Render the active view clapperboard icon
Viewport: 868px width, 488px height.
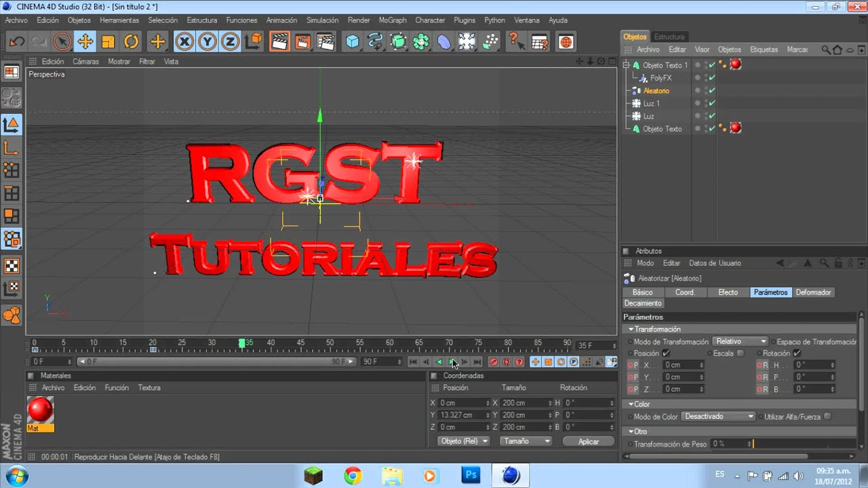pos(279,42)
